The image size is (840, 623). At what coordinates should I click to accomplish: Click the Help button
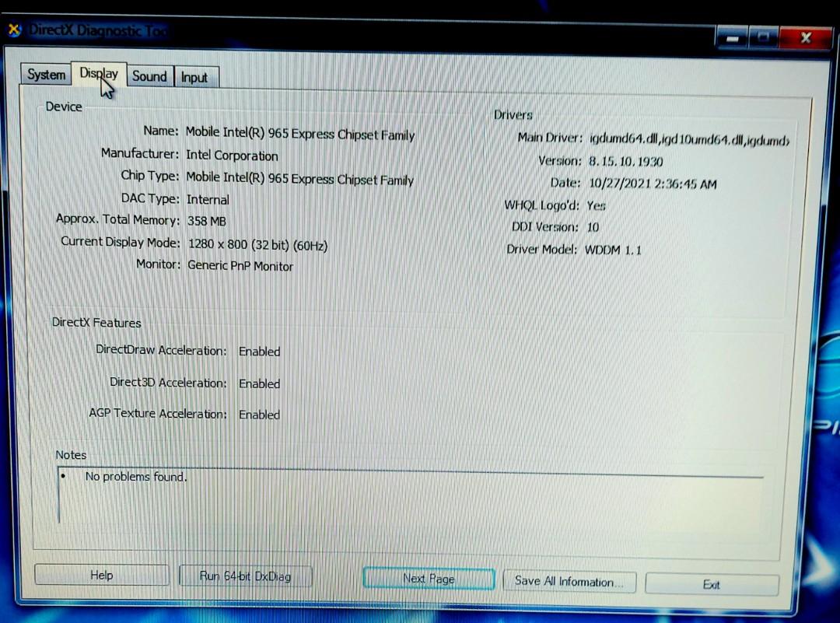point(101,575)
